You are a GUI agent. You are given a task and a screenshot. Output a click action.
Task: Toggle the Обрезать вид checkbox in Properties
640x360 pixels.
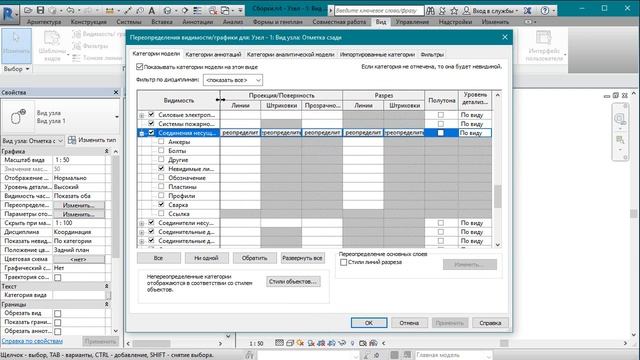pyautogui.click(x=58, y=313)
